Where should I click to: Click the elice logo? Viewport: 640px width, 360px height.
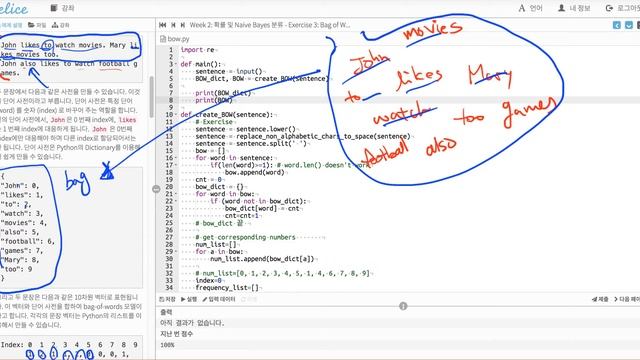13,9
